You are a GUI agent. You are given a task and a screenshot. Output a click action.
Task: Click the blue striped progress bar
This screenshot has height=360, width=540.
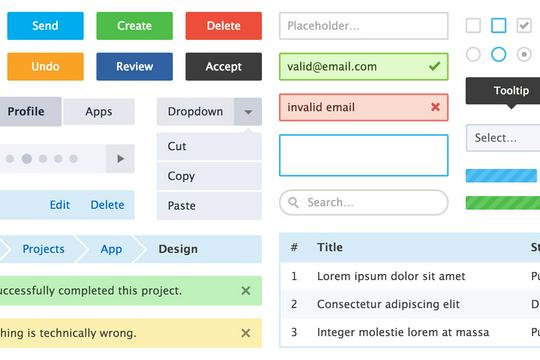point(501,176)
